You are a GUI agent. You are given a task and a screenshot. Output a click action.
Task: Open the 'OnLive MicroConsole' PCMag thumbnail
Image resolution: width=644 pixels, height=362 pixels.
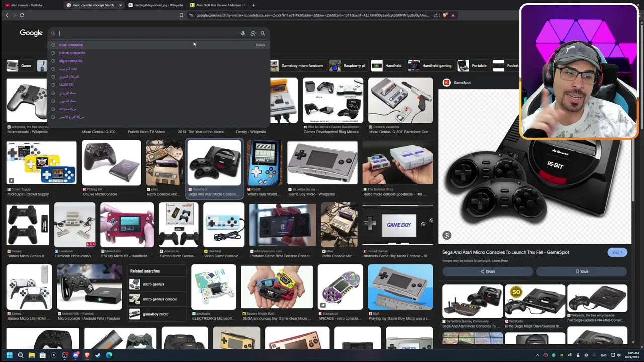coord(111,163)
